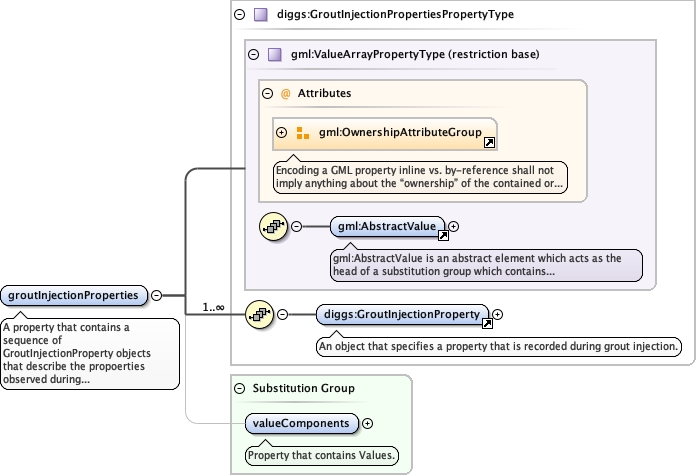Click the sequence compositor icon beside gml:AbstractValue
The width and height of the screenshot is (697, 476).
[x=273, y=226]
